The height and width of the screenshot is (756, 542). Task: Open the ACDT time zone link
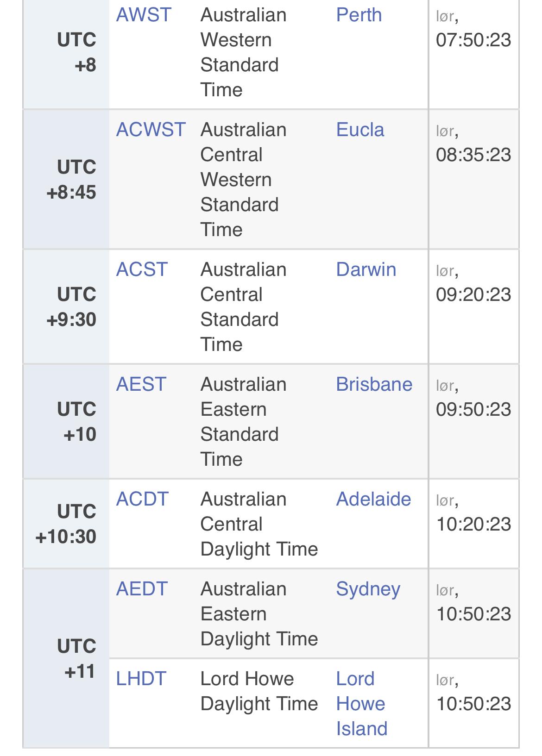pos(142,499)
